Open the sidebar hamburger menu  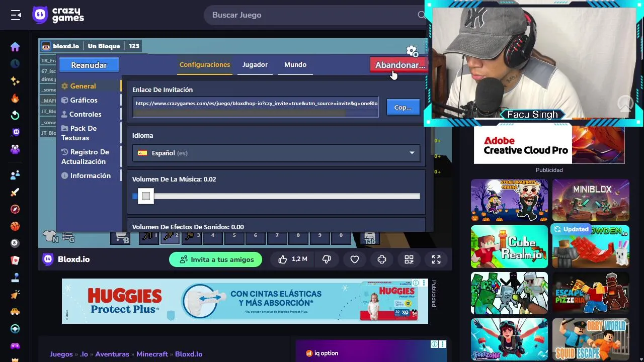16,15
